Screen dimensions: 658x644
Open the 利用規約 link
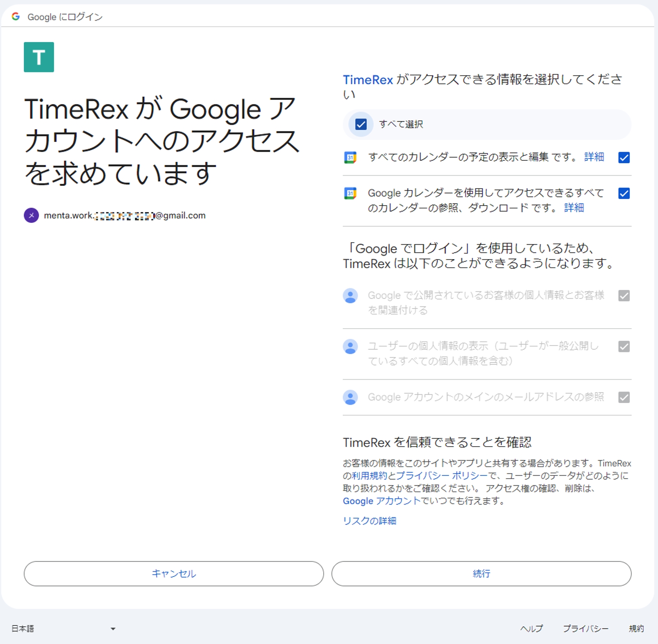click(x=369, y=476)
